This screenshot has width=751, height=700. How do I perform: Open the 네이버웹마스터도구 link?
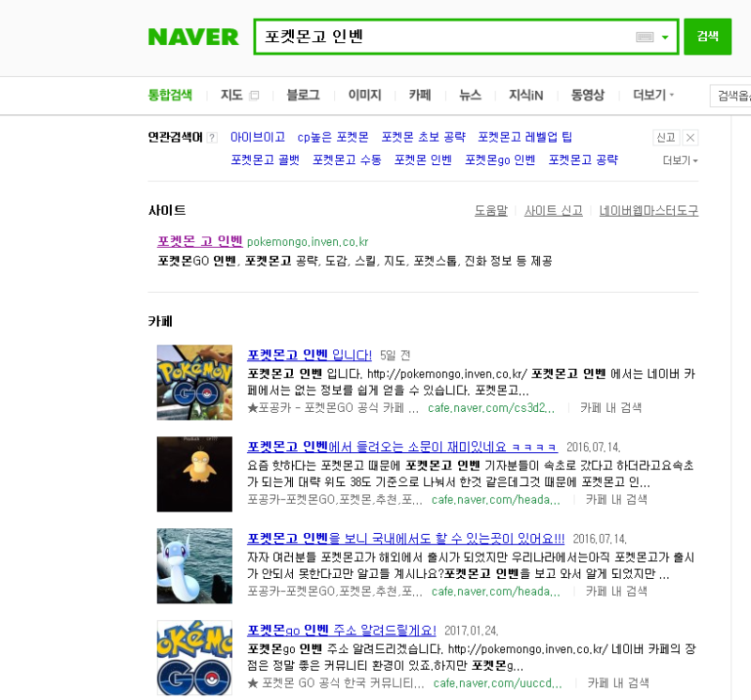click(649, 211)
